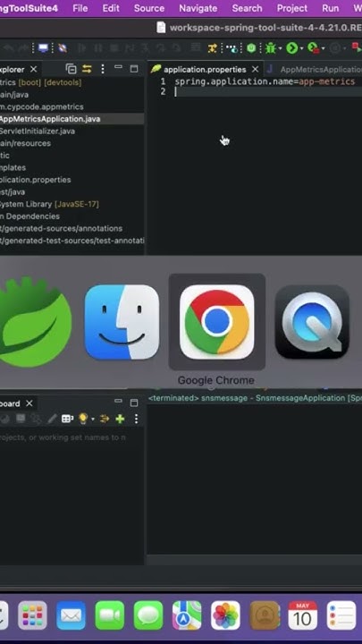This screenshot has height=644, width=362.
Task: Click the skip breakpoints icon in toolbar
Action: pyautogui.click(x=63, y=48)
